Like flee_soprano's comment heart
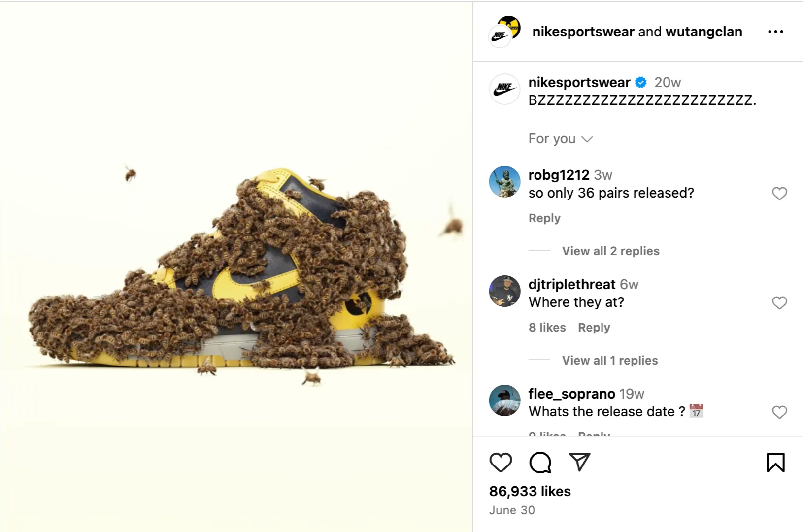This screenshot has height=532, width=803. coord(779,412)
